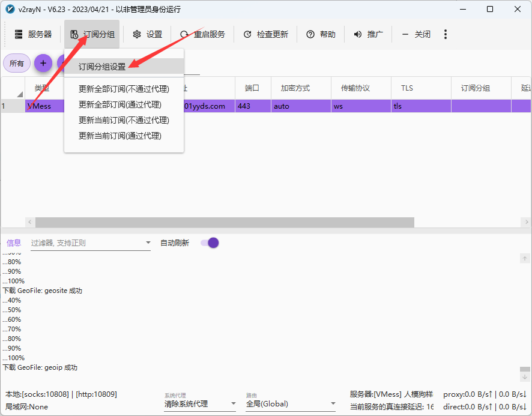
Task: Select 更新全部订阅(不通过代理)
Action: [x=124, y=89]
